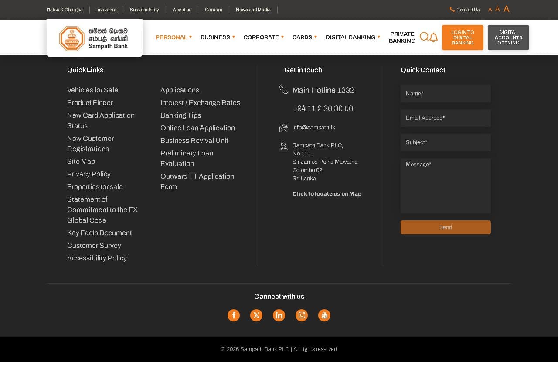This screenshot has height=392, width=558.
Task: View Interest / Exchange Rates
Action: click(x=200, y=103)
